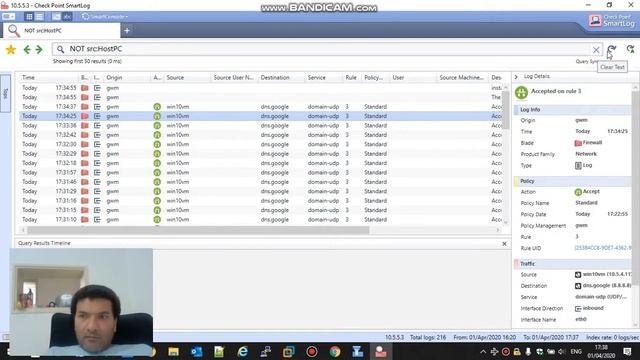Viewport: 640px width, 360px height.
Task: Select the log row at 17:32:42
Action: pyautogui.click(x=261, y=135)
